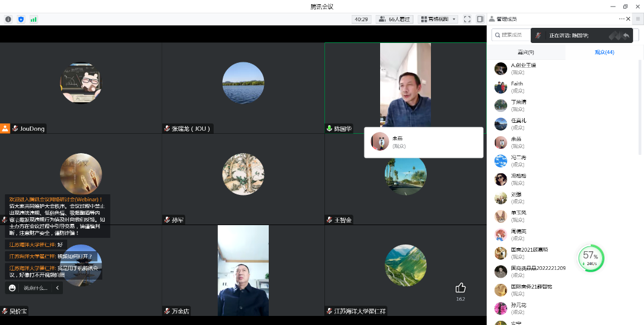Screen dimensions: 644x325
Task: Click the 57% network speed indicator
Action: click(591, 258)
